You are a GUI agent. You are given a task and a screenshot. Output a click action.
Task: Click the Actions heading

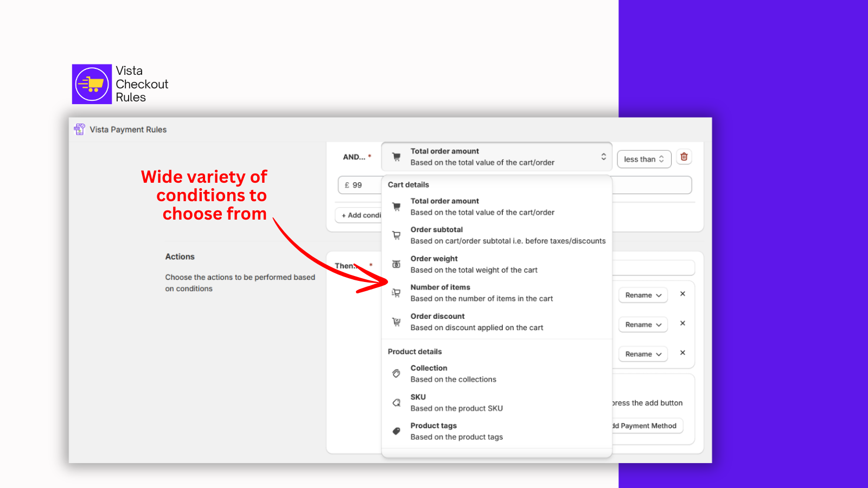(180, 256)
